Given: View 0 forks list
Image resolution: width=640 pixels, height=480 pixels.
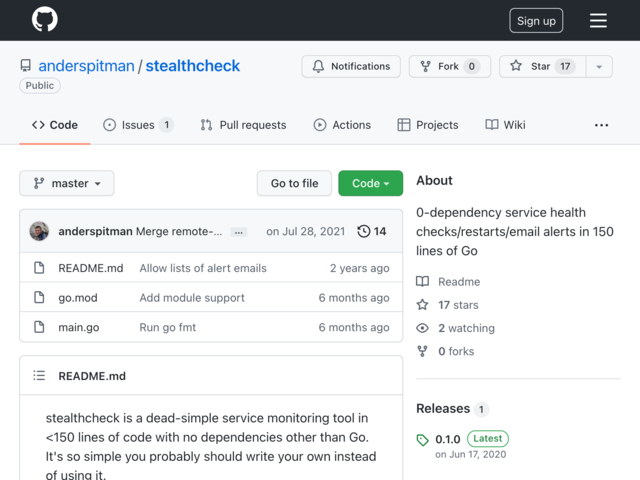Looking at the screenshot, I should pyautogui.click(x=445, y=351).
